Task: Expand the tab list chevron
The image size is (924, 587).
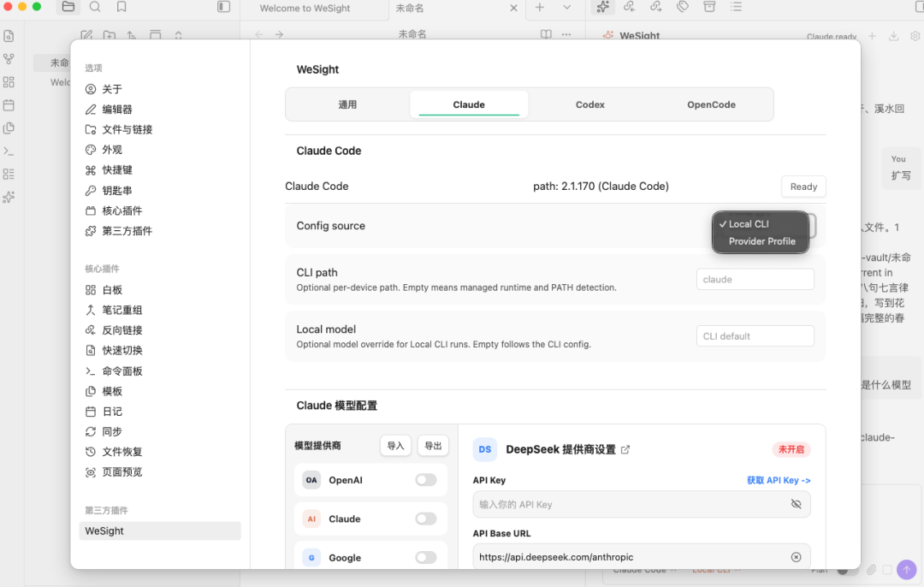Action: coord(566,7)
